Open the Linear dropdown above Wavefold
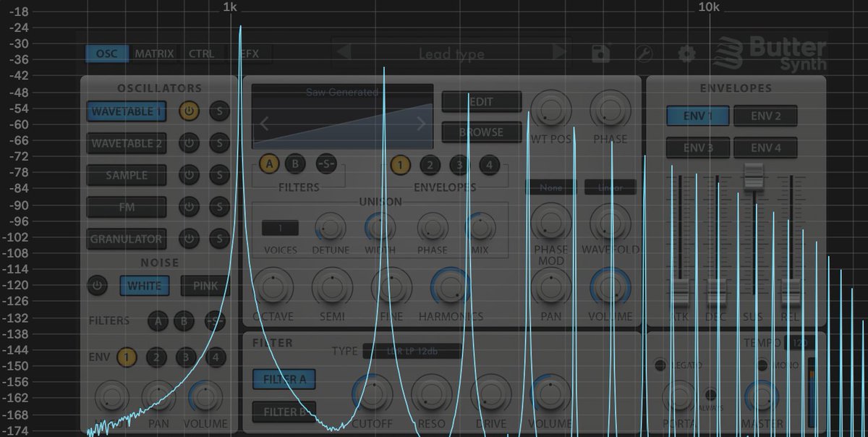 (610, 187)
